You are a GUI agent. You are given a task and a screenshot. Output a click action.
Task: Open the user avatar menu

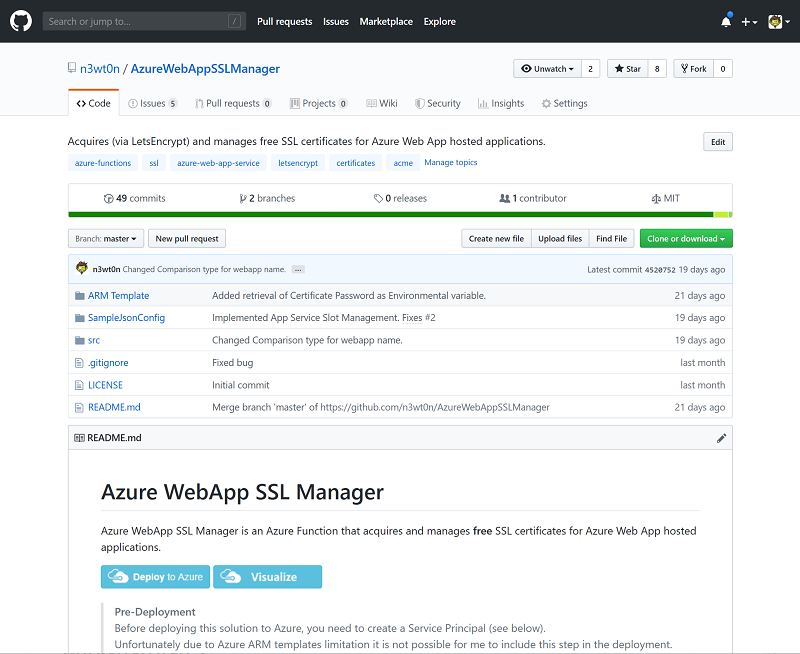[x=779, y=22]
